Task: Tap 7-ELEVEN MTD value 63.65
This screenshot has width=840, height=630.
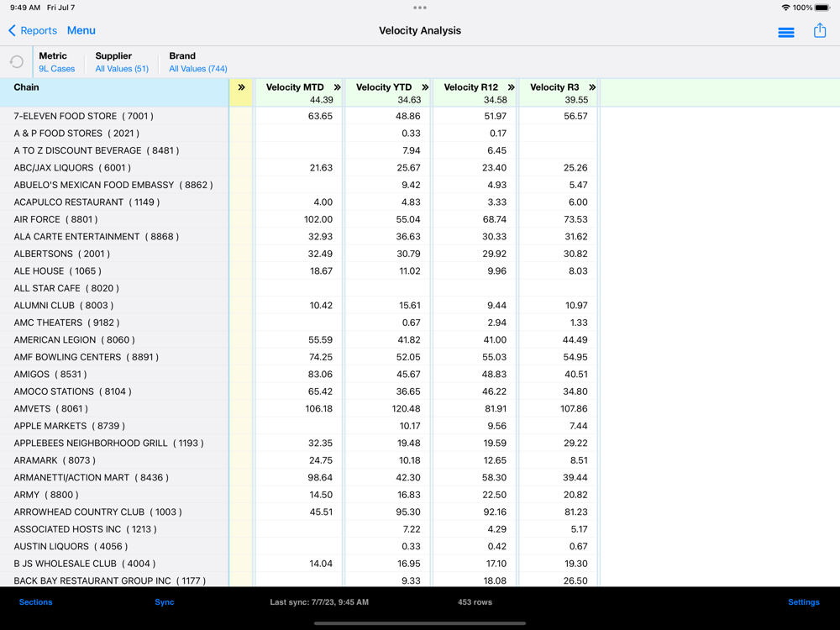Action: [x=320, y=116]
